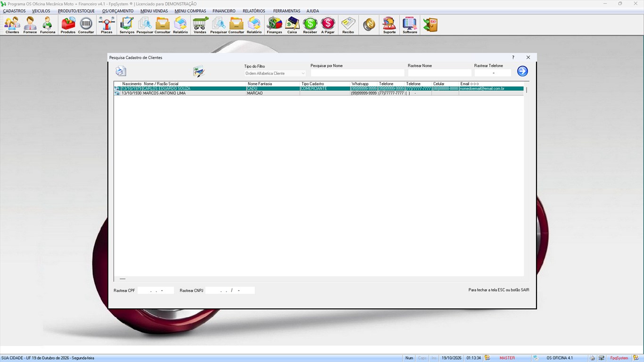Screen dimensions: 644x362
Task: Open the Suporte icon
Action: 389,25
